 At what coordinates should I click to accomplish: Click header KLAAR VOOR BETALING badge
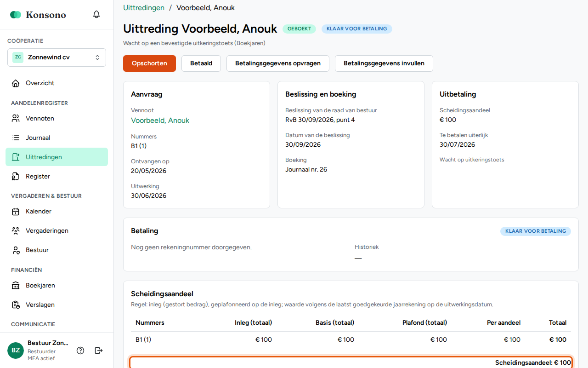(x=357, y=29)
